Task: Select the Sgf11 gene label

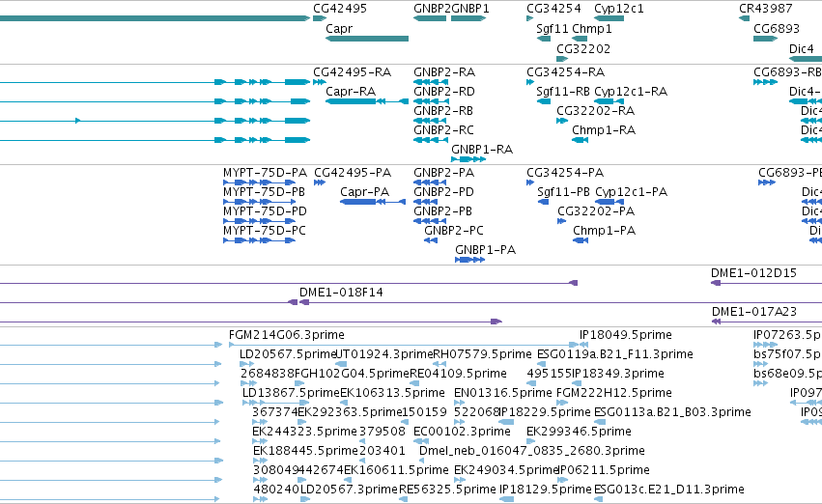Action: click(552, 29)
